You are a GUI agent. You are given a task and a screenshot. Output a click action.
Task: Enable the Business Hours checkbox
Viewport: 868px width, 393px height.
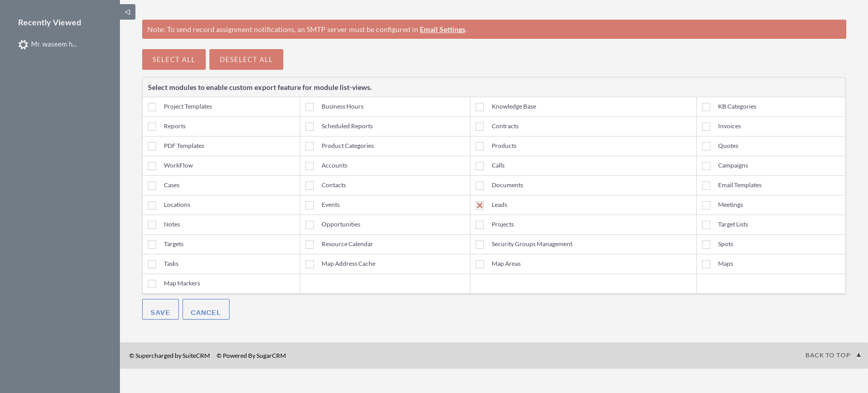[x=310, y=107]
